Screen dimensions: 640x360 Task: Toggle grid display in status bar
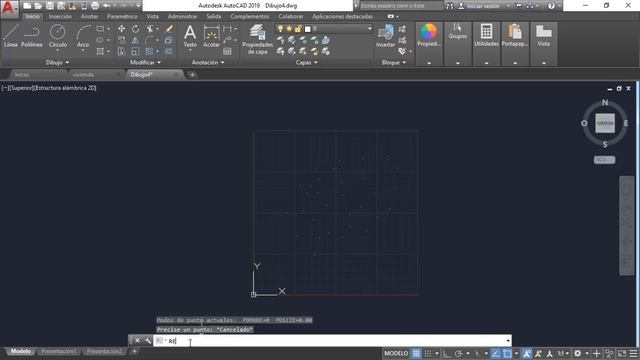416,353
